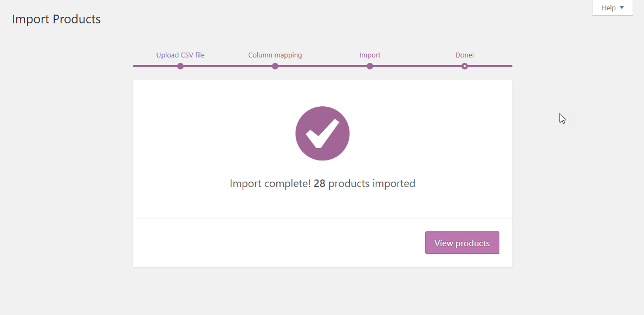Click the Import step dot

(370, 66)
